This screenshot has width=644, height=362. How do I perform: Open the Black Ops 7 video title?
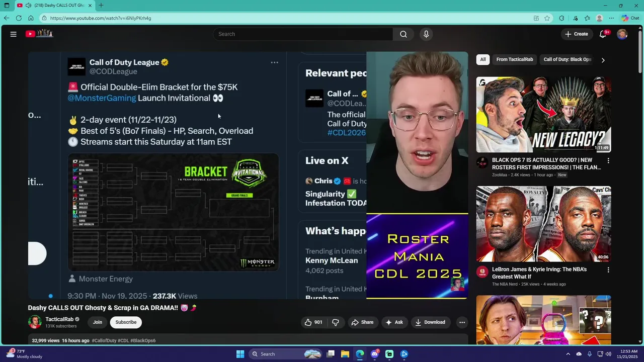pos(546,164)
